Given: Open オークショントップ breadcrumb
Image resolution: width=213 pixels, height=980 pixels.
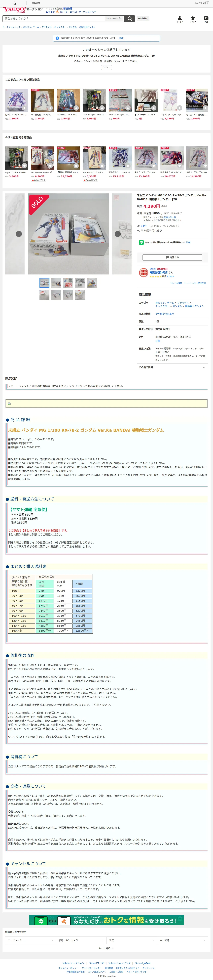Looking at the screenshot, I should (11, 27).
